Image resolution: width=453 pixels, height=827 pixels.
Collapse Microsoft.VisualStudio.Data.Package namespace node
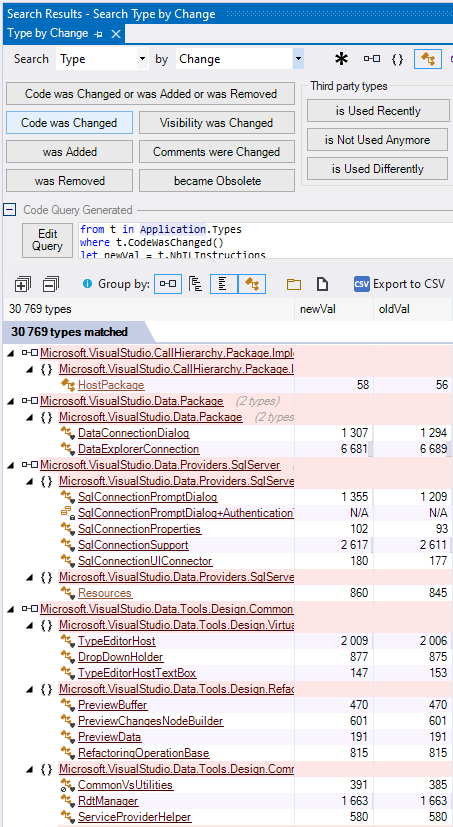(x=30, y=417)
